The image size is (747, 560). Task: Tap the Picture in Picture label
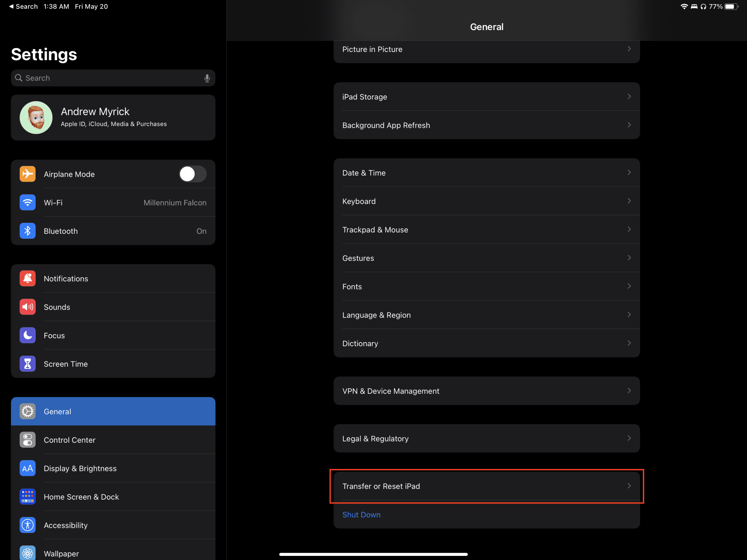pos(372,49)
